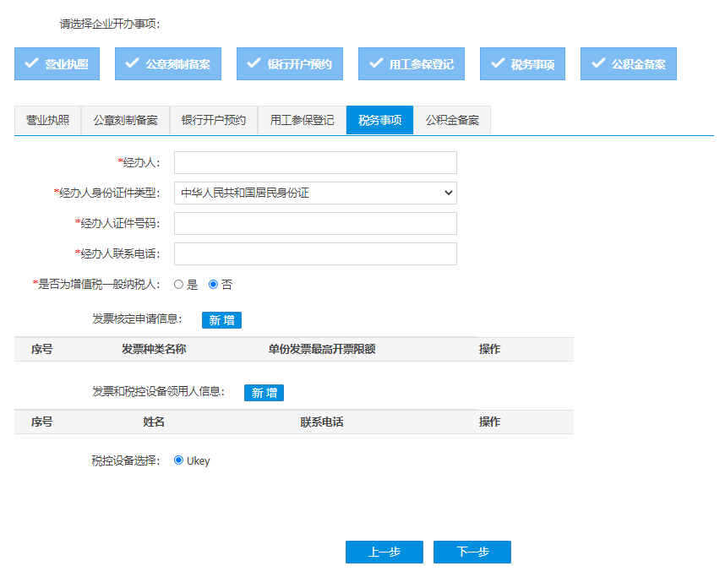
Task: Click 上一步 to go back
Action: tap(384, 552)
